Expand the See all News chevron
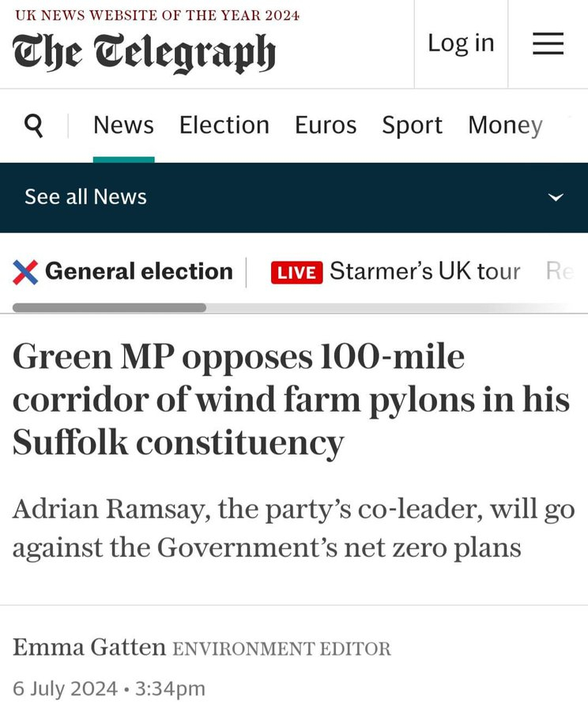 coord(556,197)
